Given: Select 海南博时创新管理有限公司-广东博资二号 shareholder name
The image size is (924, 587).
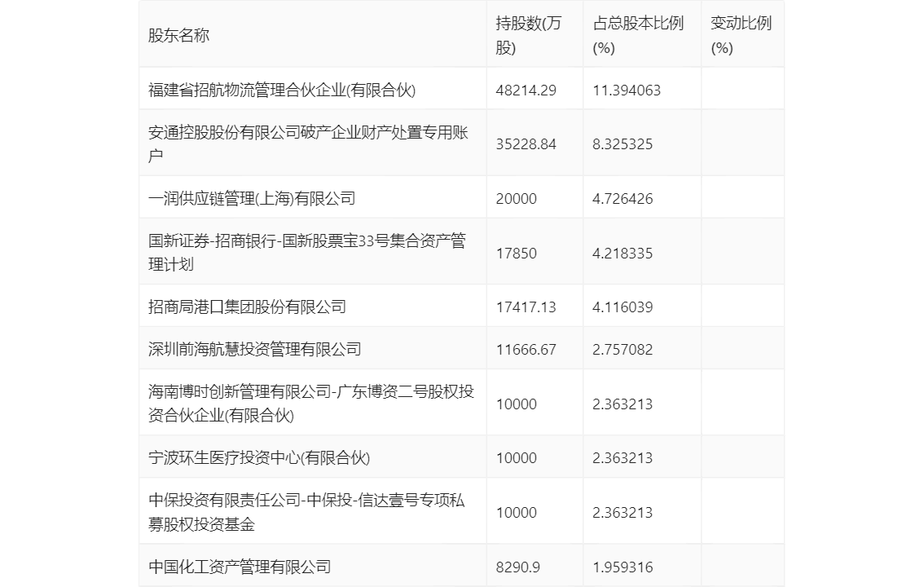Looking at the screenshot, I should pyautogui.click(x=311, y=403).
